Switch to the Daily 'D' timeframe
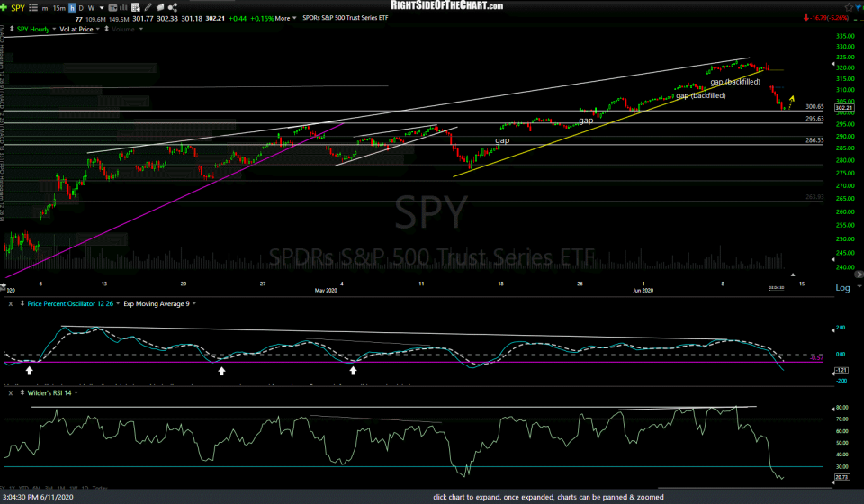The image size is (864, 504). [81, 8]
